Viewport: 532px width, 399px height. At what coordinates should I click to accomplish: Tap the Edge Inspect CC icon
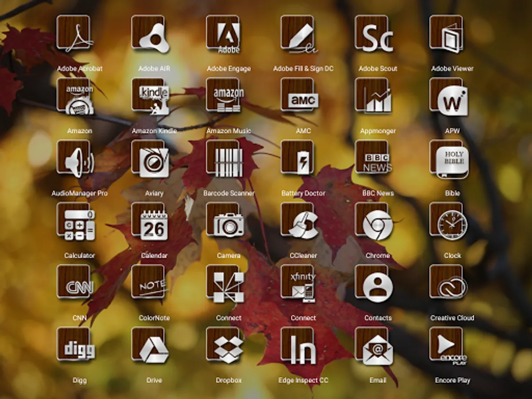tap(299, 346)
